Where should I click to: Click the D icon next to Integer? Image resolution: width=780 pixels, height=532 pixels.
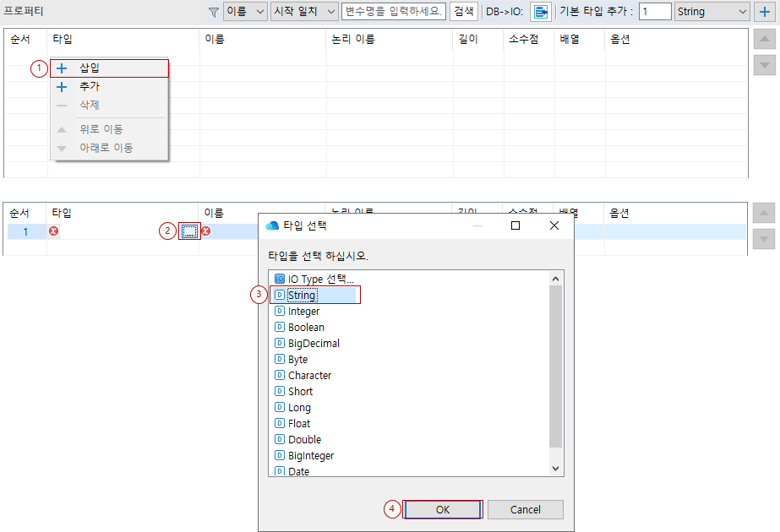pyautogui.click(x=280, y=311)
